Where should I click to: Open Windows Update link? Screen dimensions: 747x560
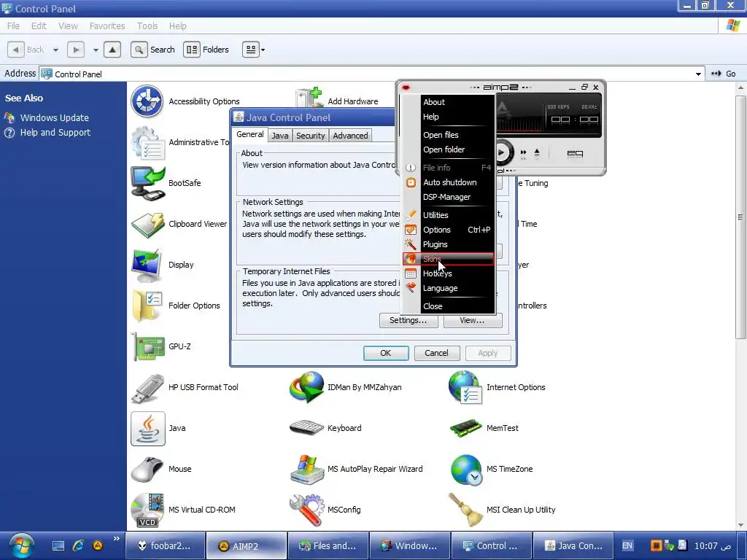pos(54,117)
